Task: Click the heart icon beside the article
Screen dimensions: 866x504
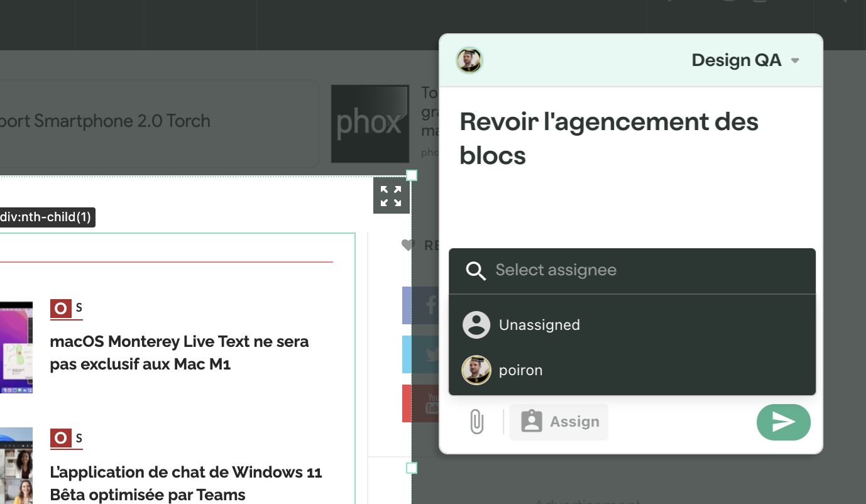Action: 408,245
